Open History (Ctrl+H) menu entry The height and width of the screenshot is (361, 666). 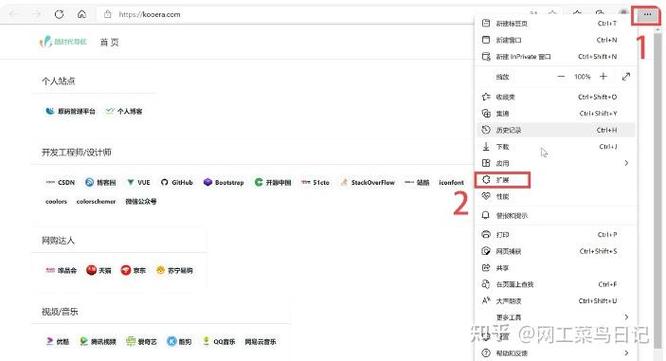coord(555,130)
